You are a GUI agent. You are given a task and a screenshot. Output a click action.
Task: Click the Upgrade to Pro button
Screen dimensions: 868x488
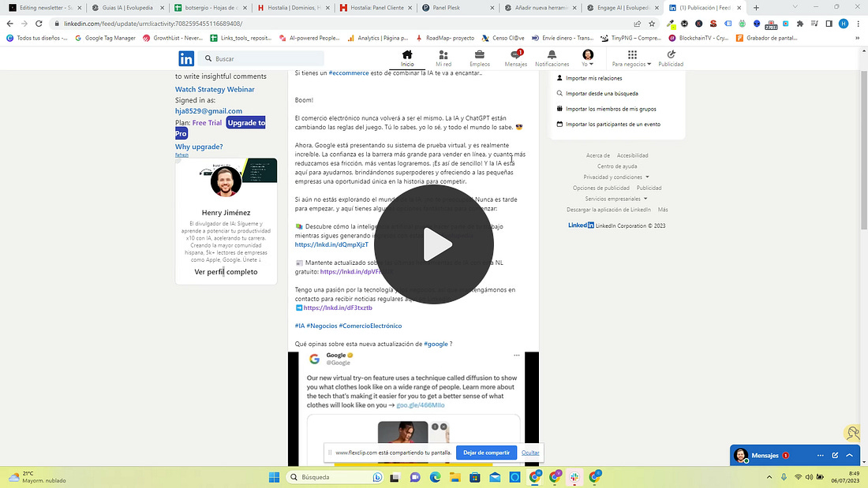pyautogui.click(x=220, y=128)
